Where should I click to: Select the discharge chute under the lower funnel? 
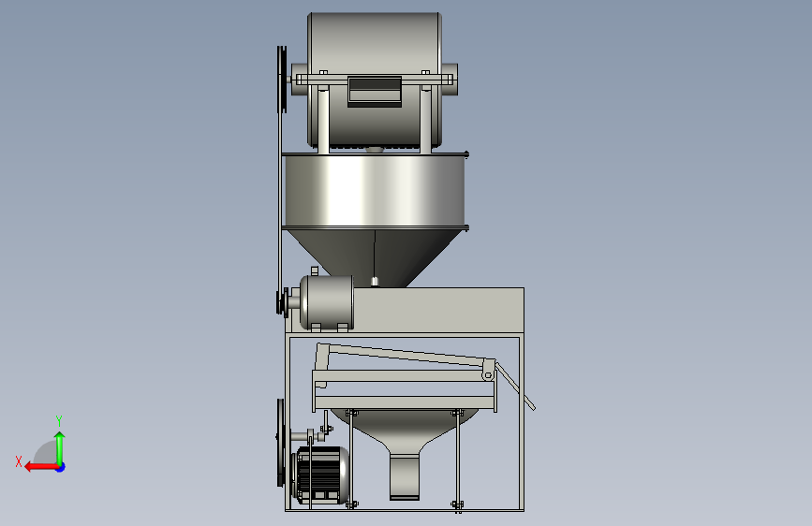[405, 476]
